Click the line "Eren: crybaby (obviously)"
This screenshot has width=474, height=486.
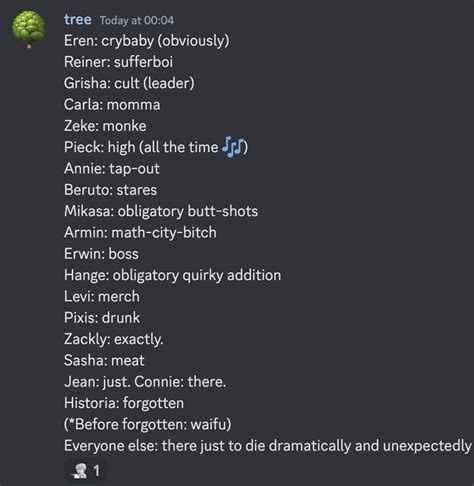tap(147, 41)
